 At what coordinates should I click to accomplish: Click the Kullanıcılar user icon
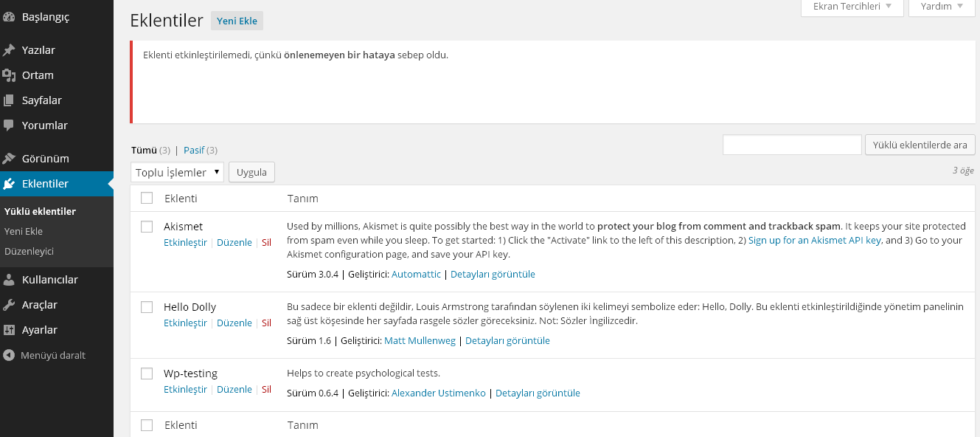coord(9,280)
